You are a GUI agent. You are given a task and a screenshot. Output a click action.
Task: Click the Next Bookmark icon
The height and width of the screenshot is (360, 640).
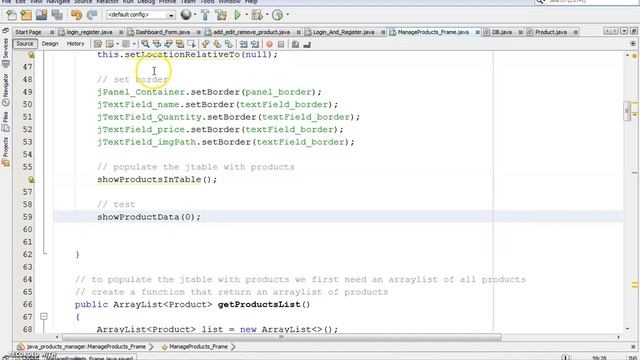pyautogui.click(x=217, y=44)
